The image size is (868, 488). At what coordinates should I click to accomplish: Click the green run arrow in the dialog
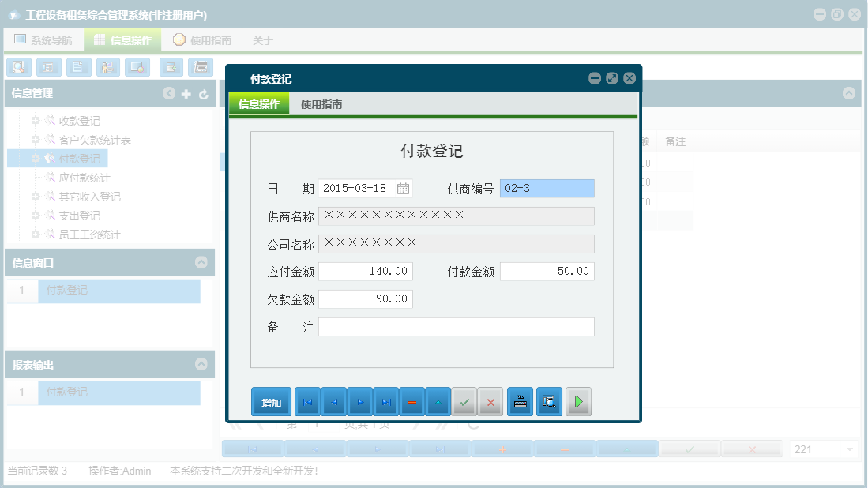pos(577,401)
